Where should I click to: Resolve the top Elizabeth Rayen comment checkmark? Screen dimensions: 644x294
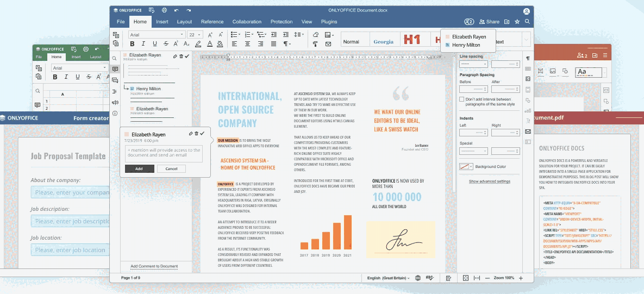click(x=187, y=56)
